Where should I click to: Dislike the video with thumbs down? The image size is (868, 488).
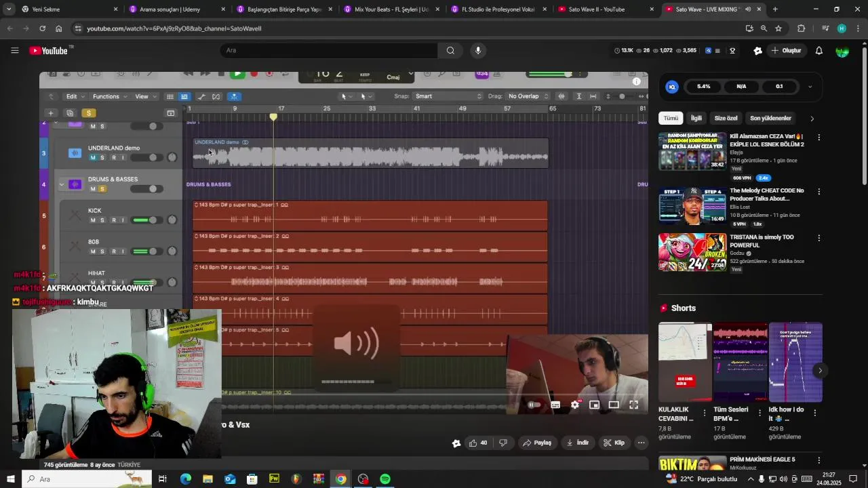point(503,443)
